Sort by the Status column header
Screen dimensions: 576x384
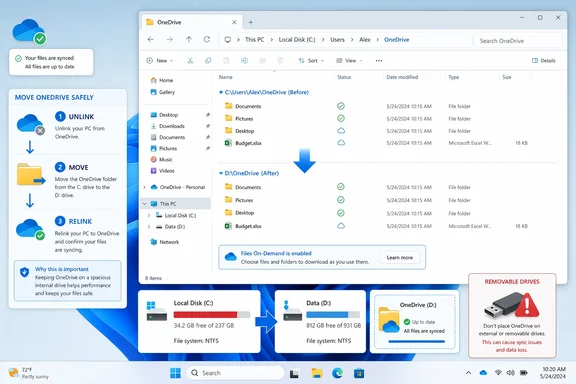coord(344,77)
